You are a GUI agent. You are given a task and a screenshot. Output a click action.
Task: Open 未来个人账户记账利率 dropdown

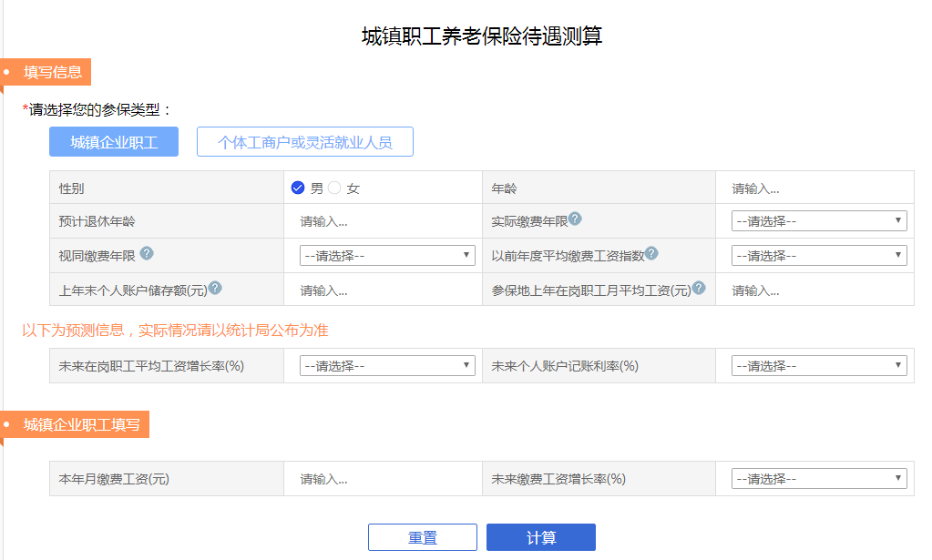coord(818,365)
